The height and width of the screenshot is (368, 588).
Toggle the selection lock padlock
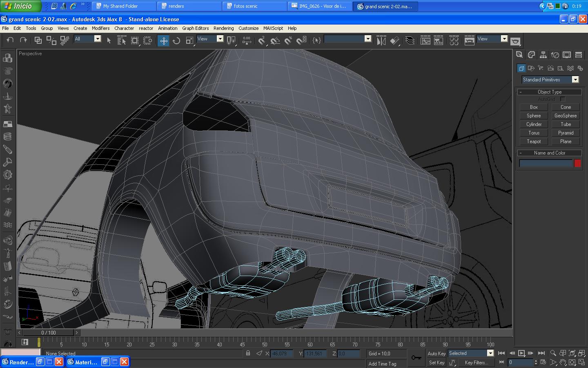(x=248, y=353)
